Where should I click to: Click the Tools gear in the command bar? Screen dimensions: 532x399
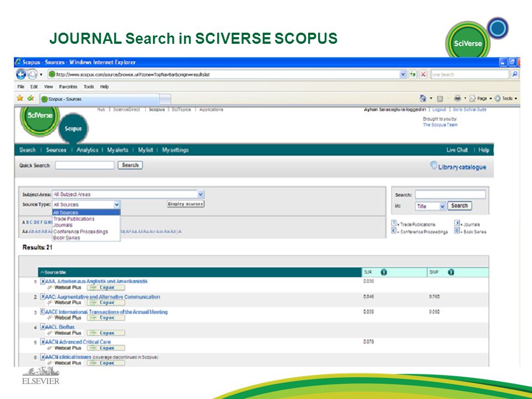click(498, 99)
